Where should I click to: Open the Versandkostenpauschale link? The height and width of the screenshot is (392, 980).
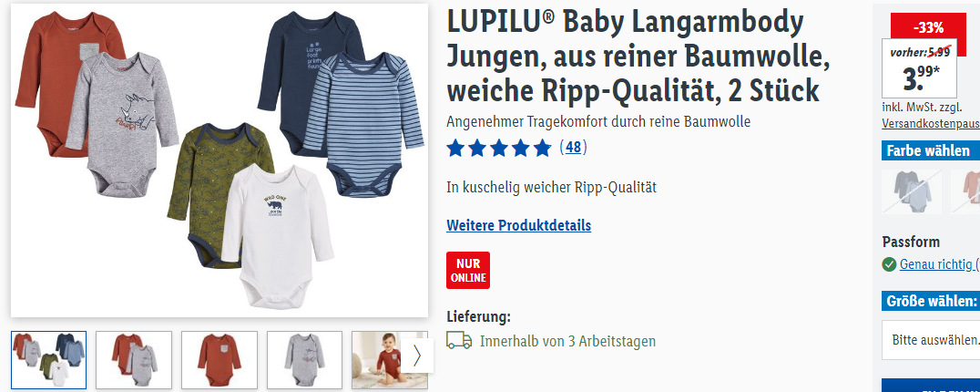click(x=931, y=123)
